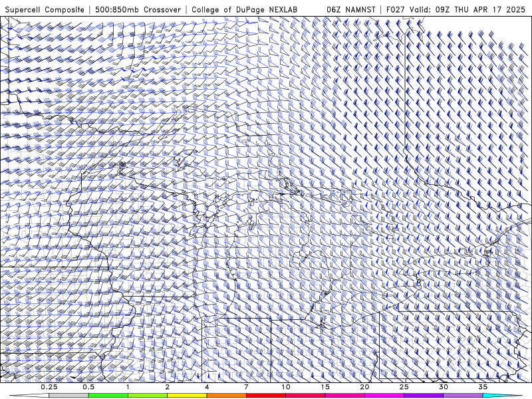Click the bright green 0.5–1 colorbar segment

coord(108,396)
